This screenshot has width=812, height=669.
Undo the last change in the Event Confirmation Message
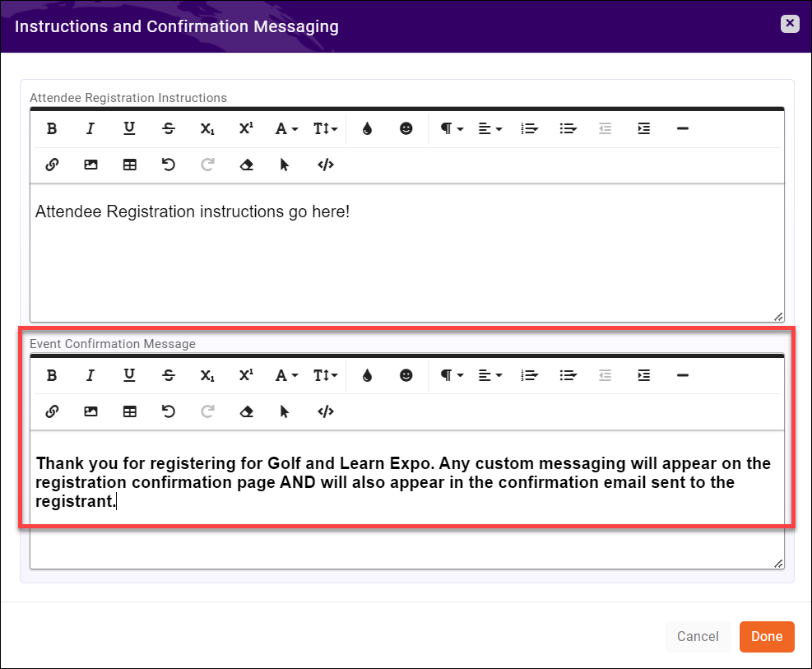click(x=168, y=411)
